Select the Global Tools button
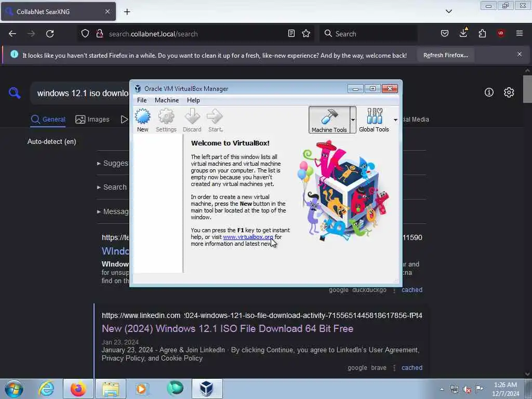This screenshot has width=532, height=399. coord(374,120)
